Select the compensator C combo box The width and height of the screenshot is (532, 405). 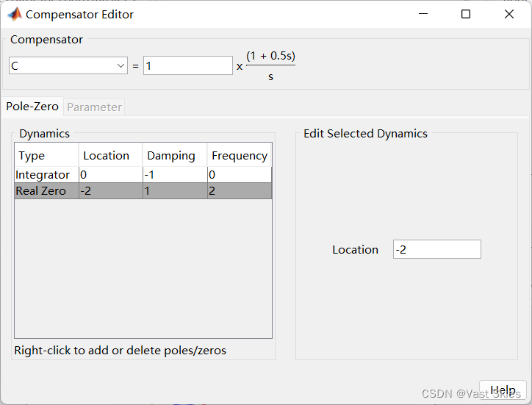pos(68,65)
